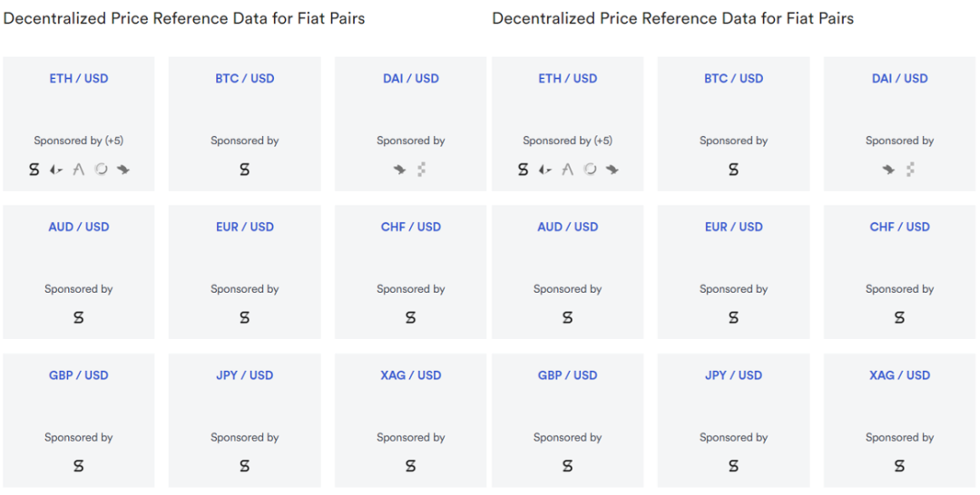Viewport: 980px width, 495px height.
Task: Open CHF / USD link in the left panel
Action: pyautogui.click(x=410, y=227)
